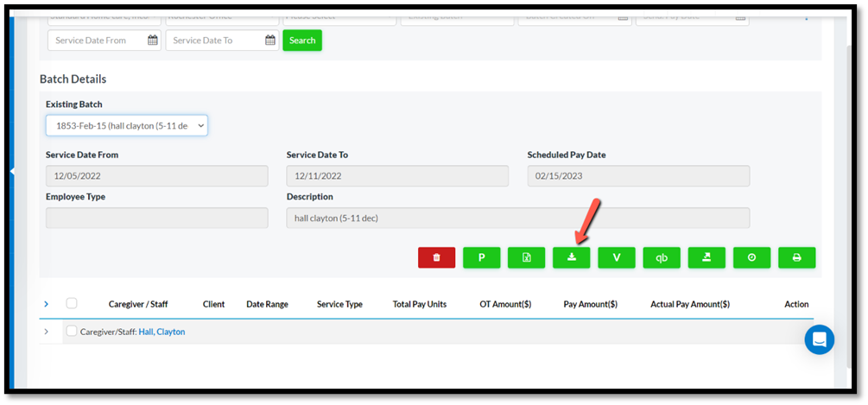The width and height of the screenshot is (868, 405).
Task: Check the Hall, Clayton row checkbox
Action: (72, 331)
